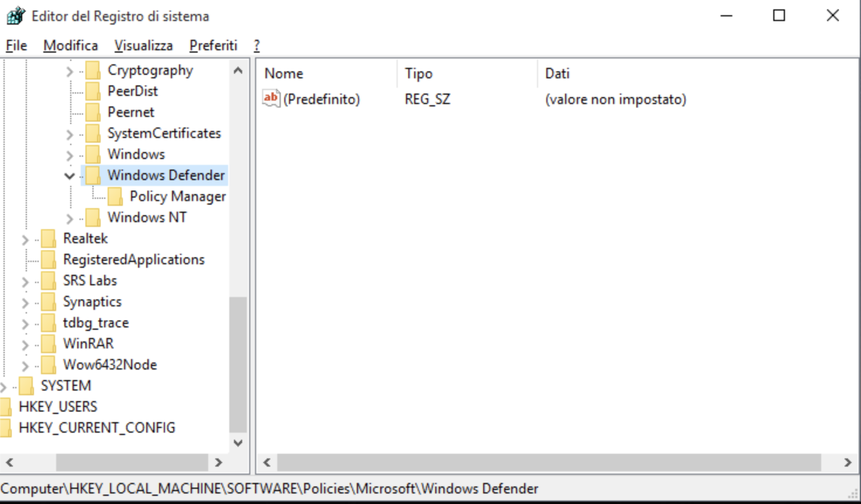
Task: Open the ? help menu
Action: coord(256,46)
